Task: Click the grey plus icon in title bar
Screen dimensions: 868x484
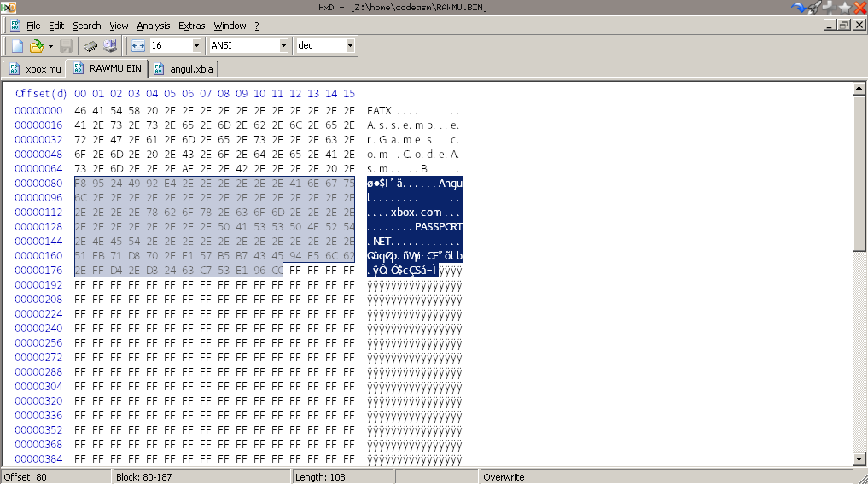Action: [x=829, y=7]
